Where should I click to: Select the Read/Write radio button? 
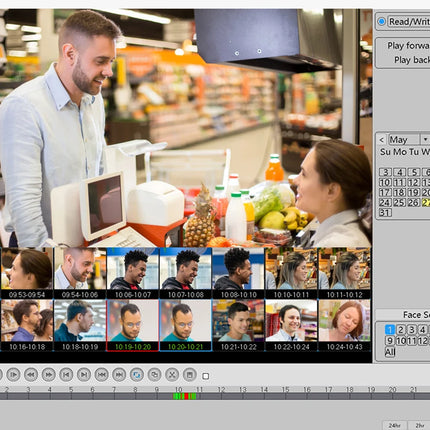[381, 22]
